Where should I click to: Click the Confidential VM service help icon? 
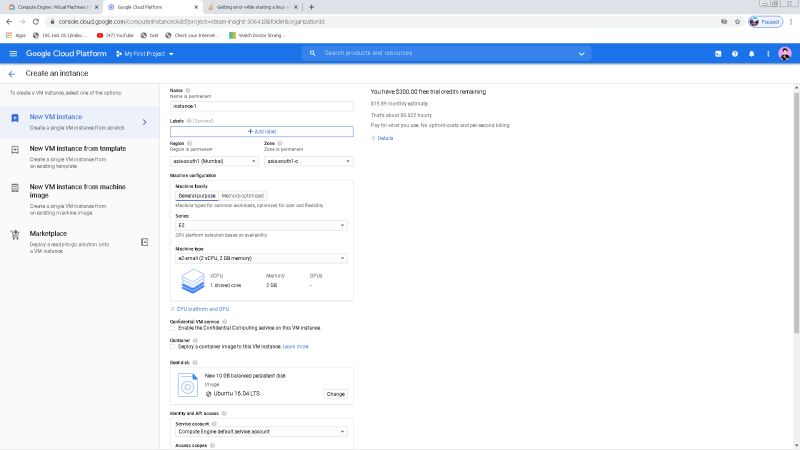[x=224, y=322]
